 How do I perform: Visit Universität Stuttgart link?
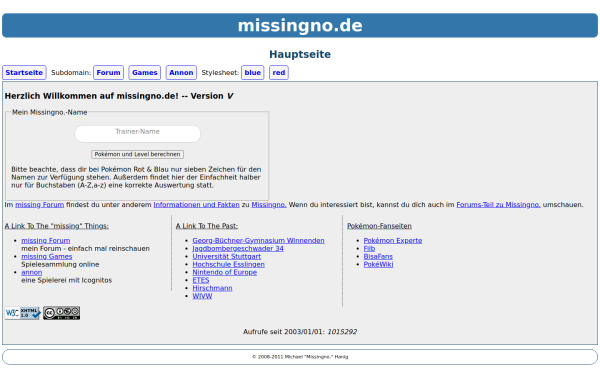(x=227, y=256)
